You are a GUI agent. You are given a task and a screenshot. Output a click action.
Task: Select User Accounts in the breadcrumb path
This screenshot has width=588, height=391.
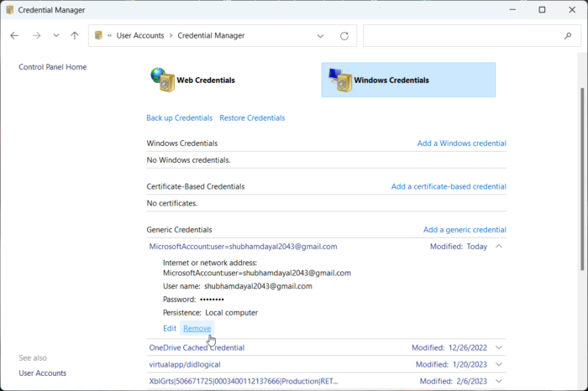[141, 36]
